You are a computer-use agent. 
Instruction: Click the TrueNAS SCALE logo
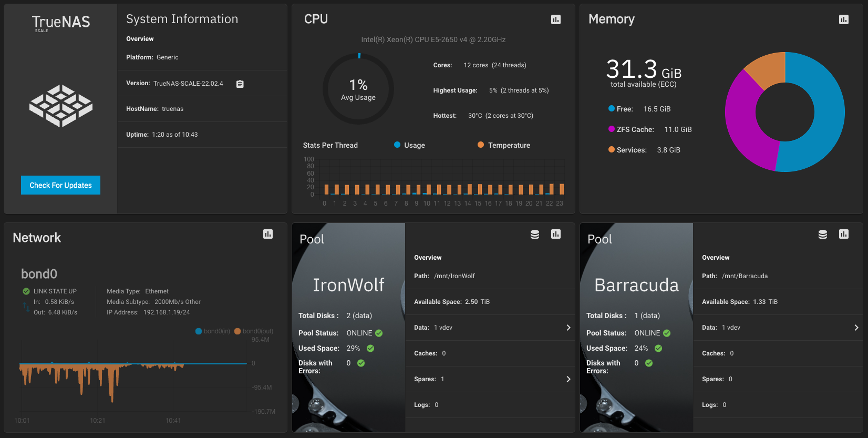(x=60, y=23)
